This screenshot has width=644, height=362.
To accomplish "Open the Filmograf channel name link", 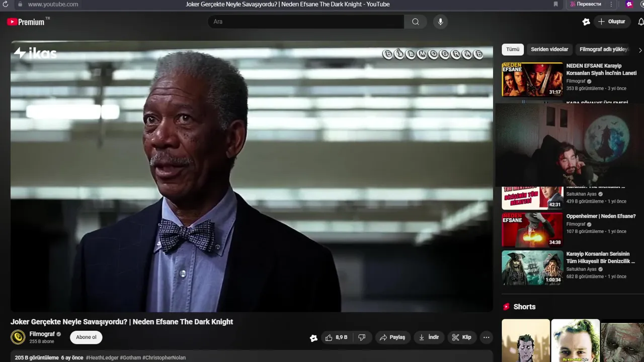I will (42, 334).
